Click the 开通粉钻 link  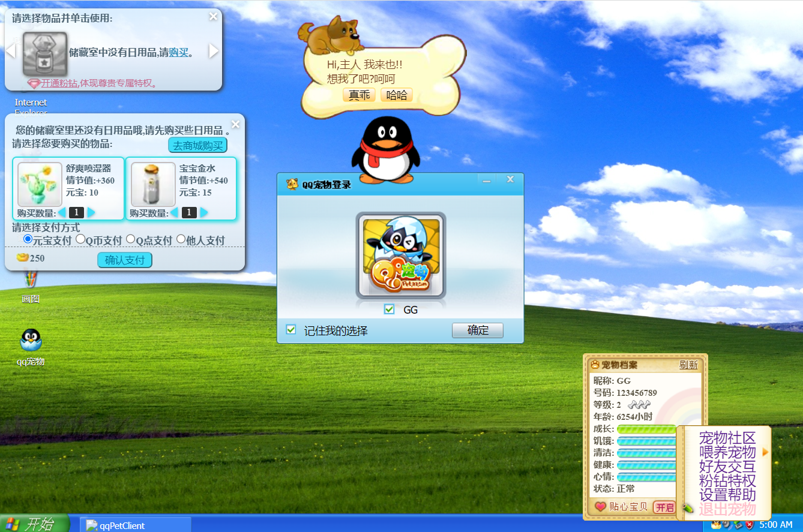coord(59,83)
